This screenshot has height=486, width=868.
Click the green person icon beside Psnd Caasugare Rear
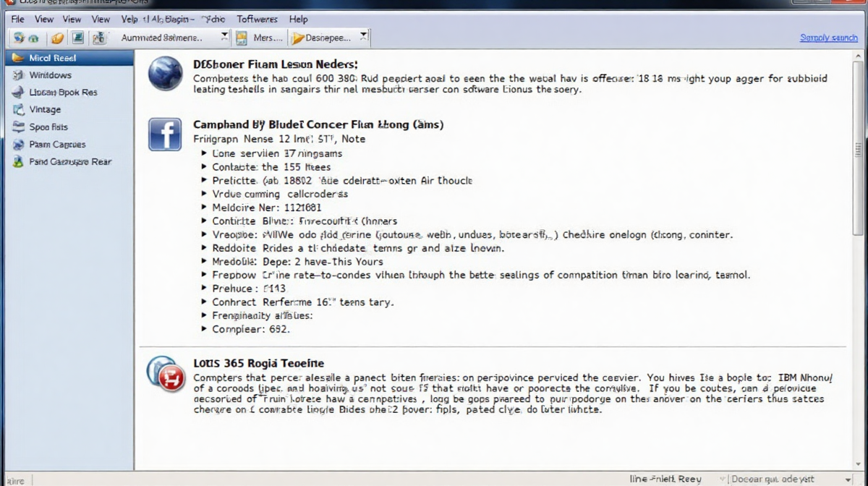(x=18, y=162)
